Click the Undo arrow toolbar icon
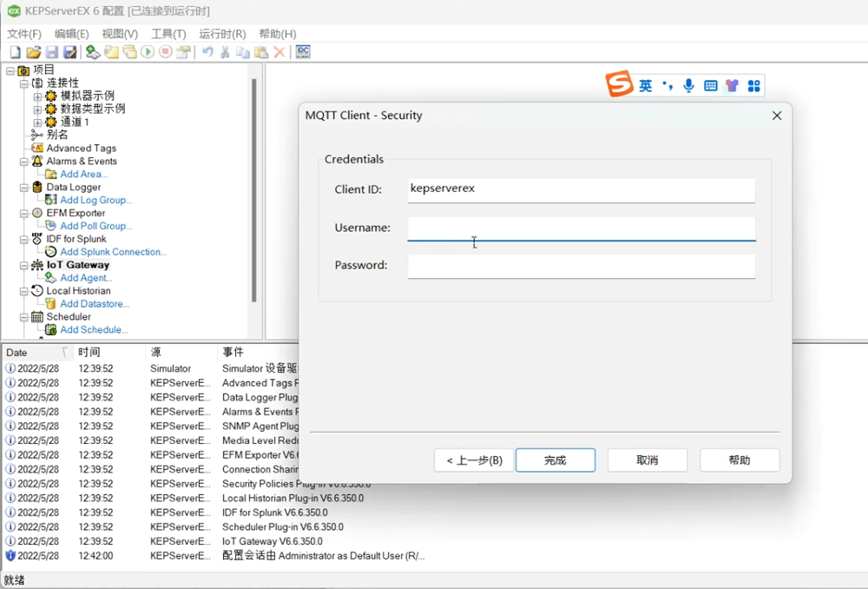Image resolution: width=868 pixels, height=589 pixels. tap(207, 52)
